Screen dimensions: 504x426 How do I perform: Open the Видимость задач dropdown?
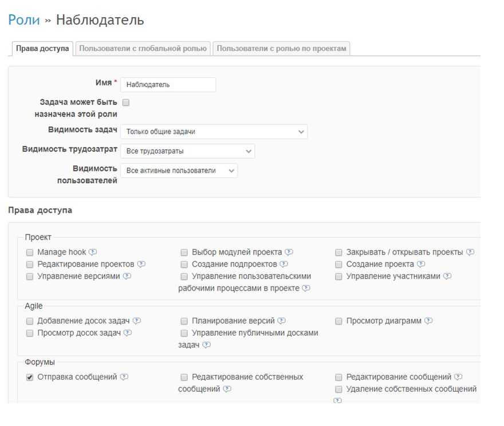[214, 132]
